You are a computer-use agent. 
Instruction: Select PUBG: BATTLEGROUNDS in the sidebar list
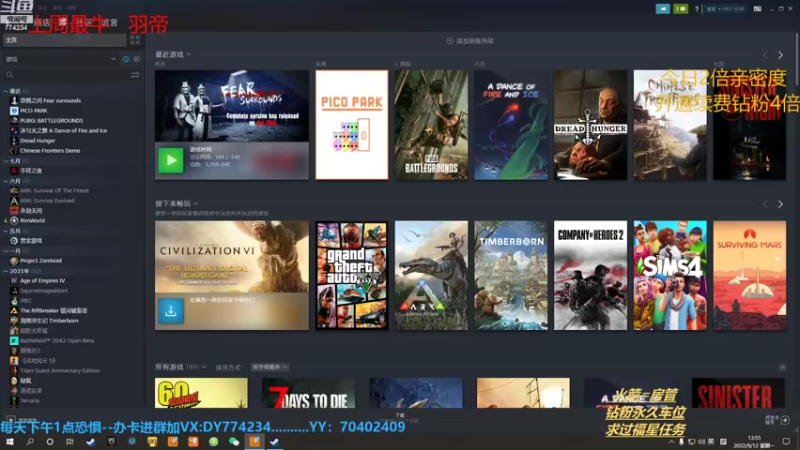tap(51, 120)
